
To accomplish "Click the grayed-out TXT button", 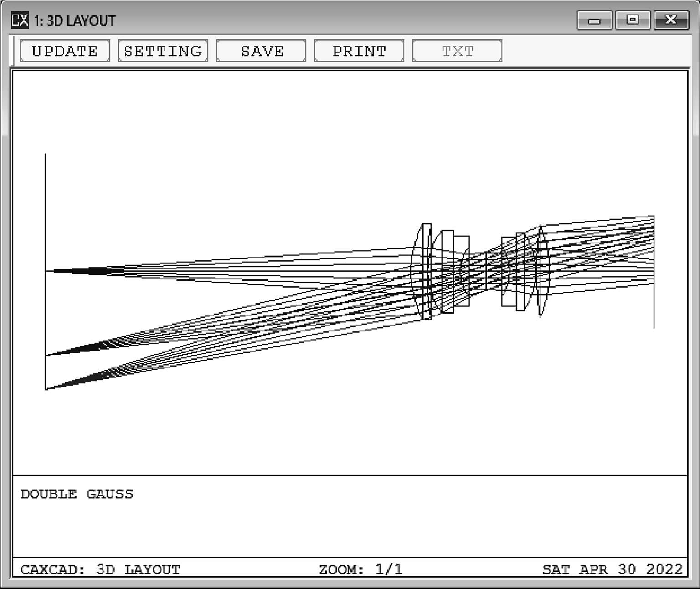I will pyautogui.click(x=457, y=51).
